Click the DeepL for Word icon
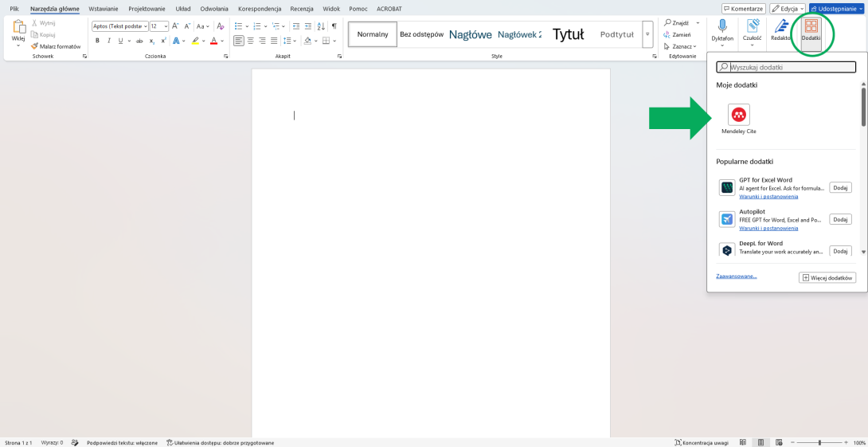This screenshot has width=868, height=447. (727, 250)
